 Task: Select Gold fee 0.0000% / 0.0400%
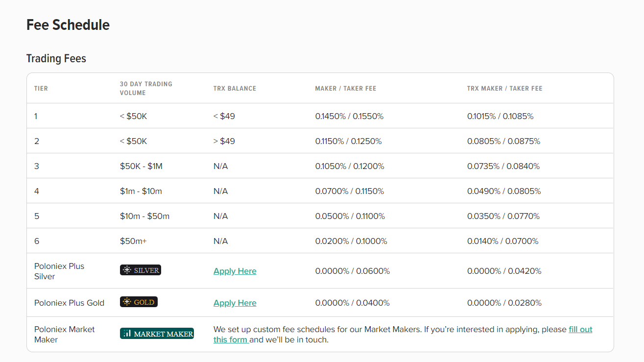353,303
